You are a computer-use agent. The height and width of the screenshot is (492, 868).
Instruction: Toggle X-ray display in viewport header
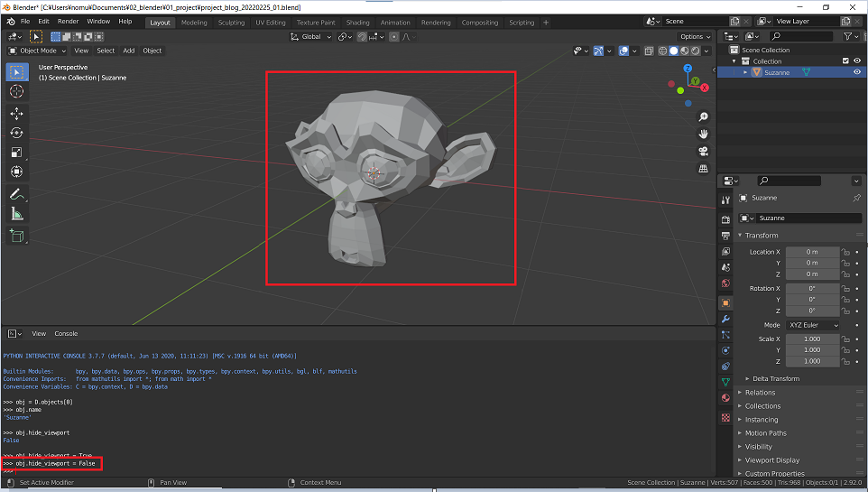tap(649, 51)
